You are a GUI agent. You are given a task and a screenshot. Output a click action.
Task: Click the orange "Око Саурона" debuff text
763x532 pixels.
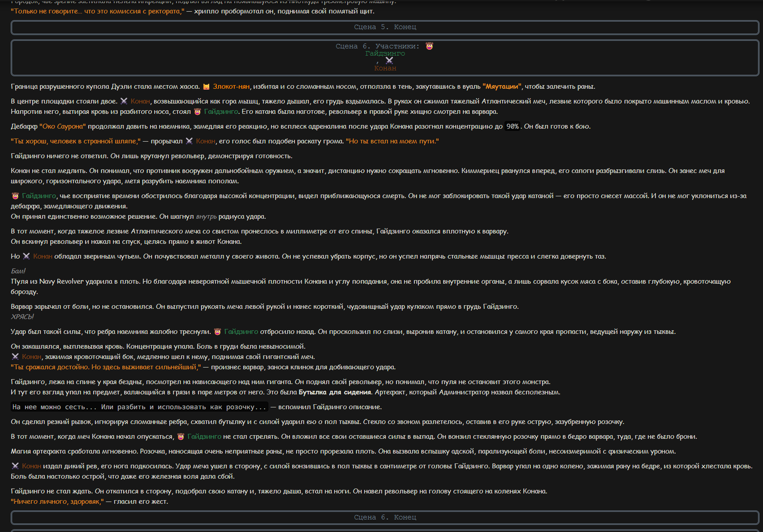tap(63, 126)
